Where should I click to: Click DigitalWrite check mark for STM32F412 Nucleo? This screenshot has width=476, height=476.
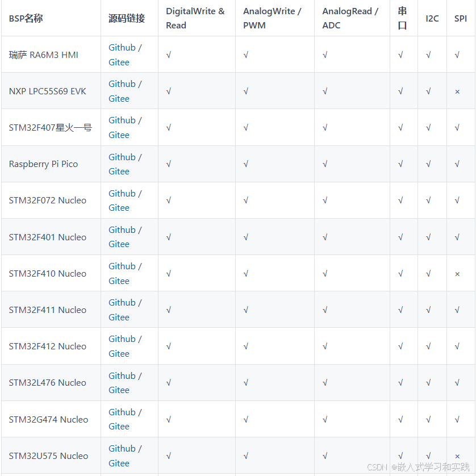(x=169, y=346)
